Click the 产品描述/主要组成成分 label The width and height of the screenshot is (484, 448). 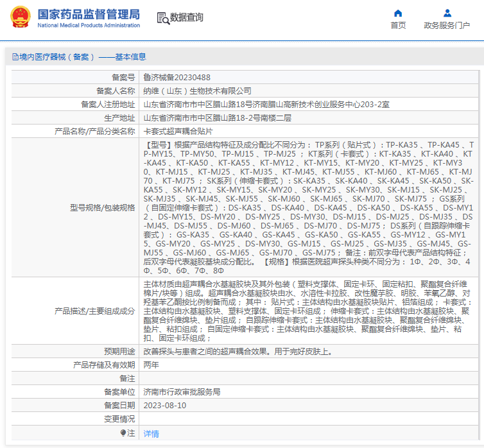[x=95, y=311]
